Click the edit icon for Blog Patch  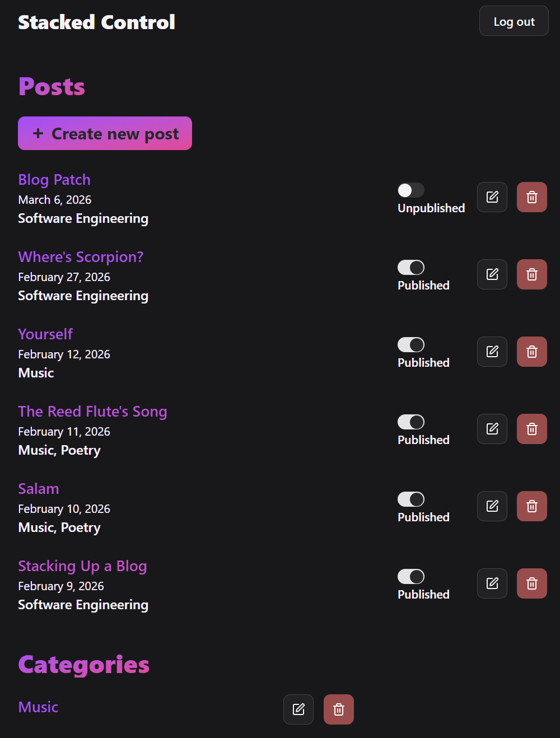pos(492,197)
